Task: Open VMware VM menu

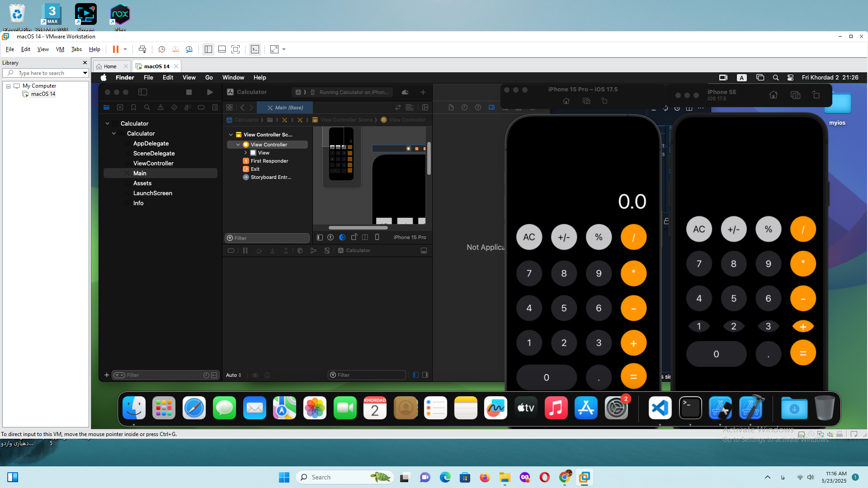Action: [x=60, y=49]
